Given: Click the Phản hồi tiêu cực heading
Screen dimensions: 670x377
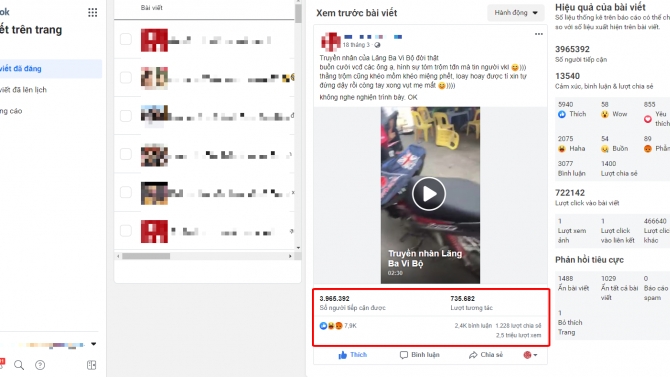Looking at the screenshot, I should point(589,260).
